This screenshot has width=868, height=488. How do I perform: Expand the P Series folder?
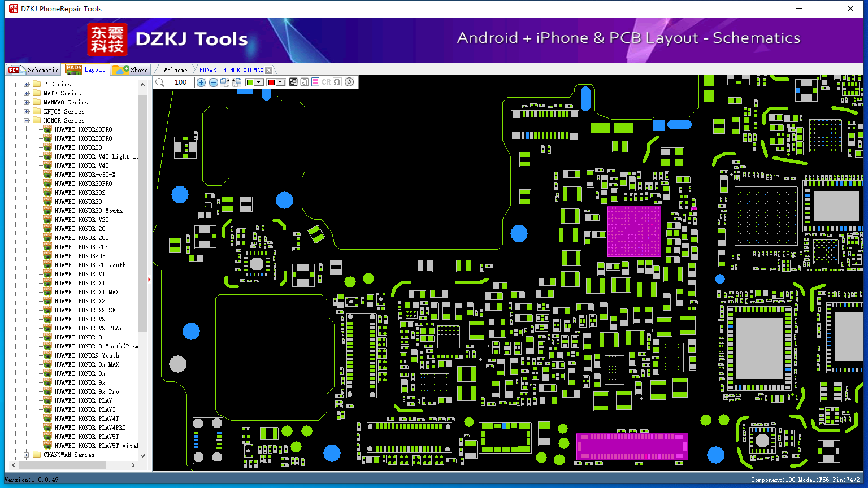pyautogui.click(x=26, y=84)
